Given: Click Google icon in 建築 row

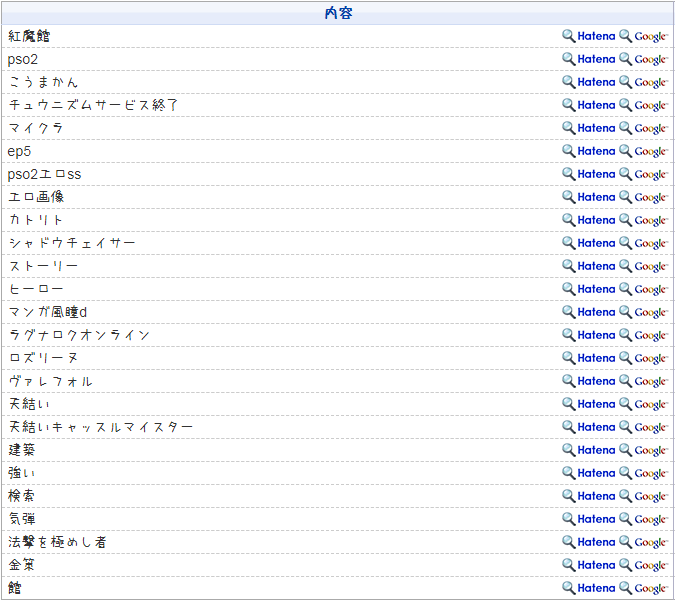Looking at the screenshot, I should 643,450.
